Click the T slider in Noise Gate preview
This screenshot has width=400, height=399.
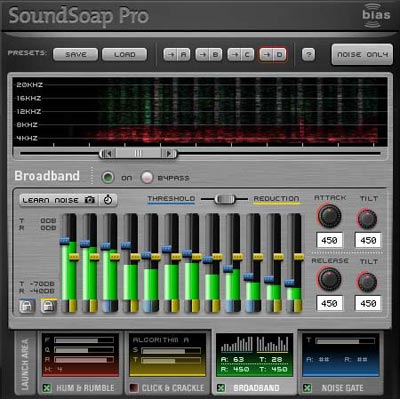click(x=344, y=341)
